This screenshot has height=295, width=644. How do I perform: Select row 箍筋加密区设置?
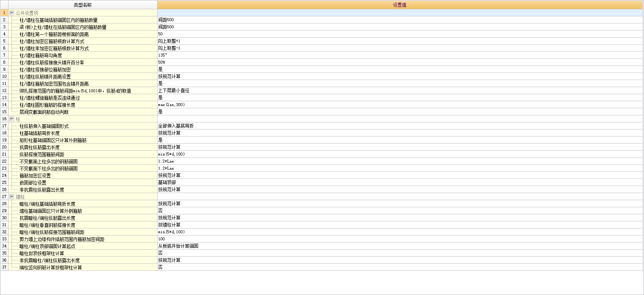35,176
